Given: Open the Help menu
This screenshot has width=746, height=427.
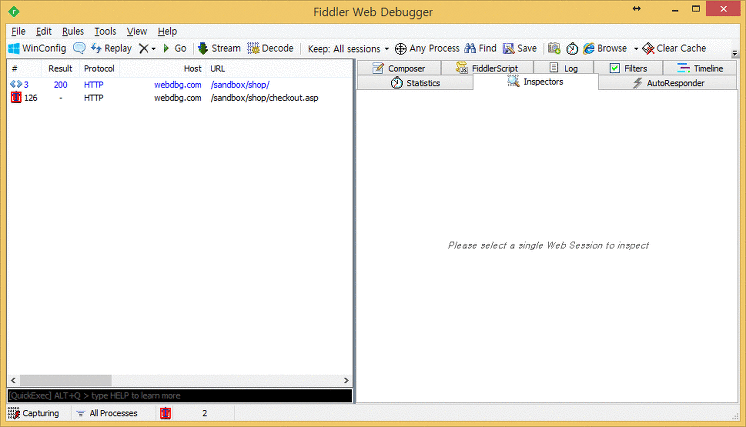Looking at the screenshot, I should [x=167, y=31].
